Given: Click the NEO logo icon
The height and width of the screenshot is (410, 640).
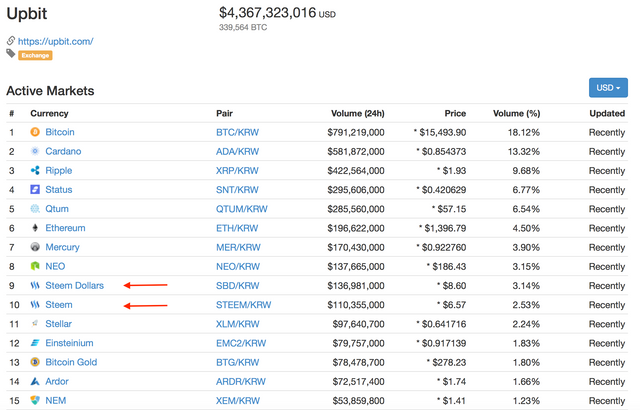Looking at the screenshot, I should (35, 266).
